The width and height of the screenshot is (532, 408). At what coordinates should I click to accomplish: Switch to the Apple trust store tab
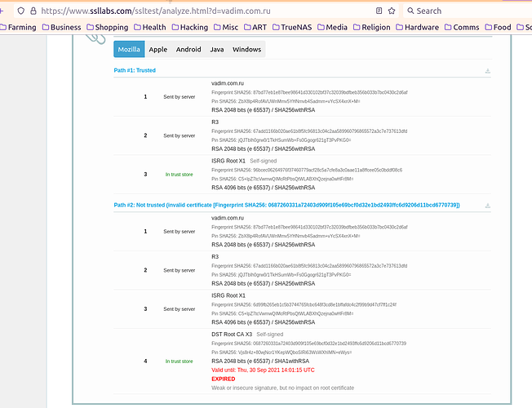click(x=158, y=49)
